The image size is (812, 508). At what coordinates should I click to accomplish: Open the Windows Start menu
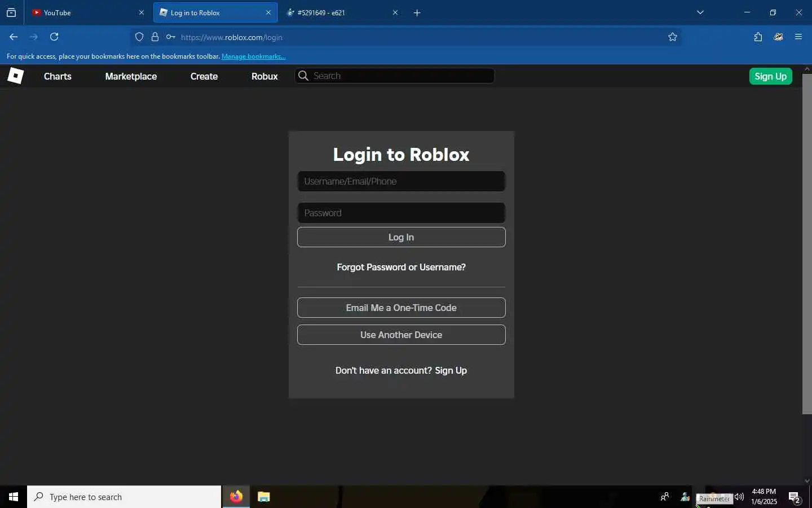14,497
